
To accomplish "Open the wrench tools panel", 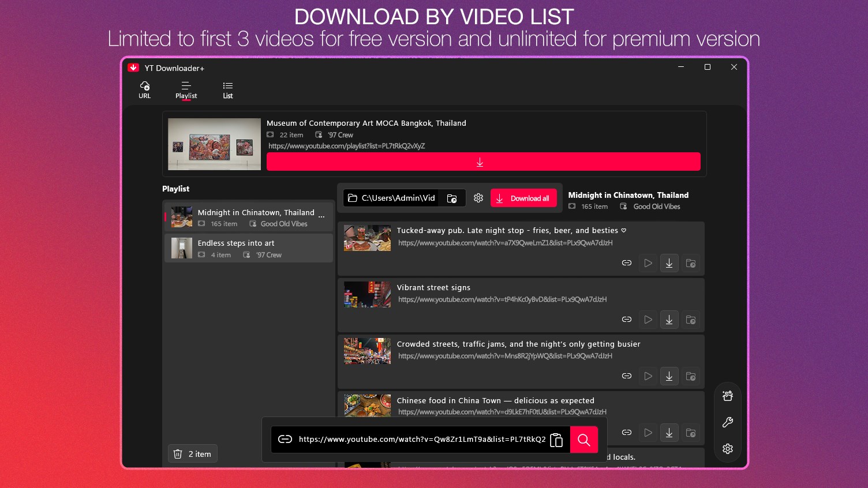I will pos(727,422).
